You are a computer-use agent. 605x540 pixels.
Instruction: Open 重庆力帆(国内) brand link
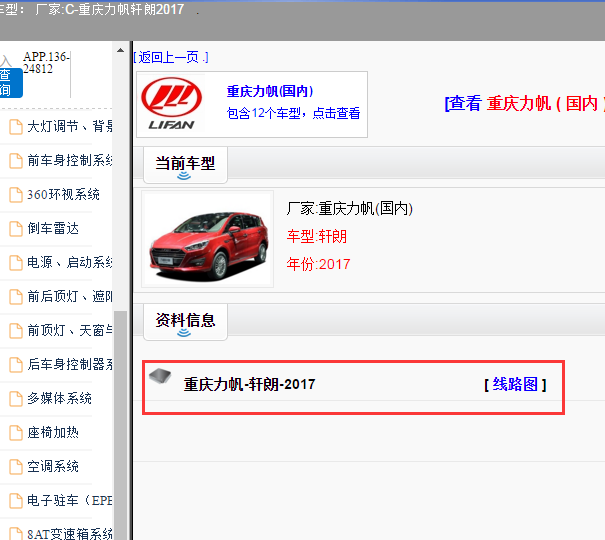click(270, 91)
